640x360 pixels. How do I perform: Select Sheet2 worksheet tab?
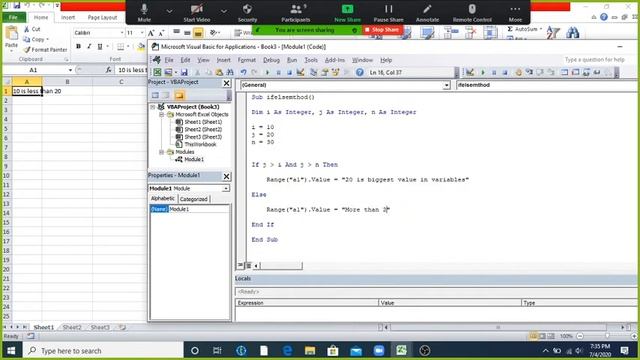(x=72, y=327)
